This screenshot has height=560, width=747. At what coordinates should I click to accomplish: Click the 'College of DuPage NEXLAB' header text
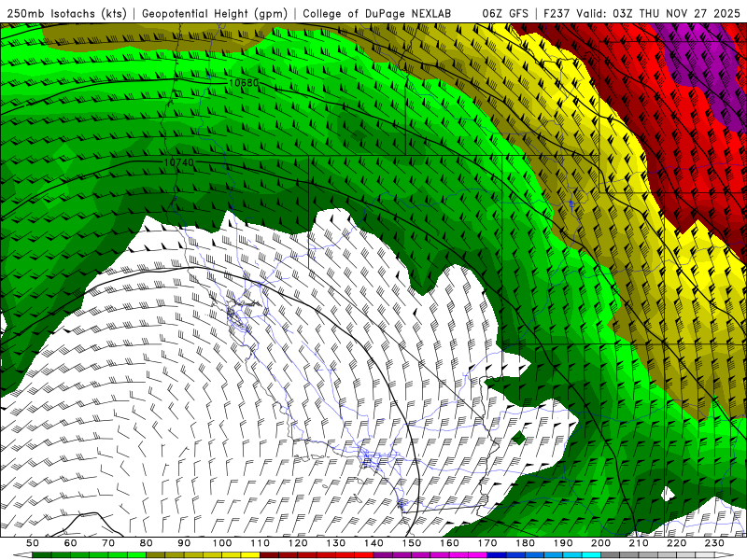click(377, 14)
